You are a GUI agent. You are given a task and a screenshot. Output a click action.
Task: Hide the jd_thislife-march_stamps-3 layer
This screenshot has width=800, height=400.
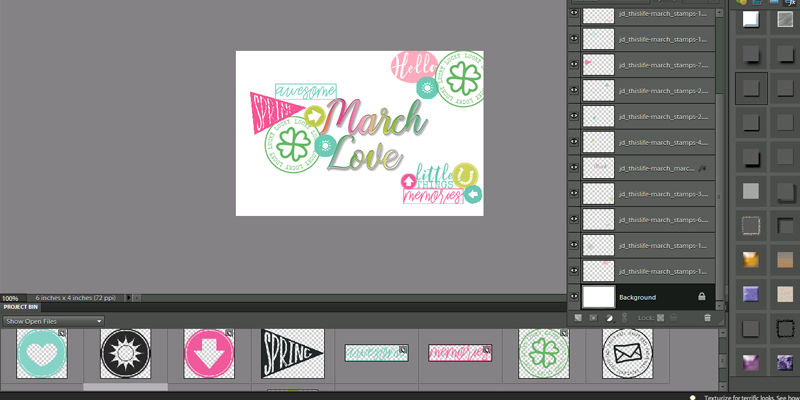click(574, 193)
